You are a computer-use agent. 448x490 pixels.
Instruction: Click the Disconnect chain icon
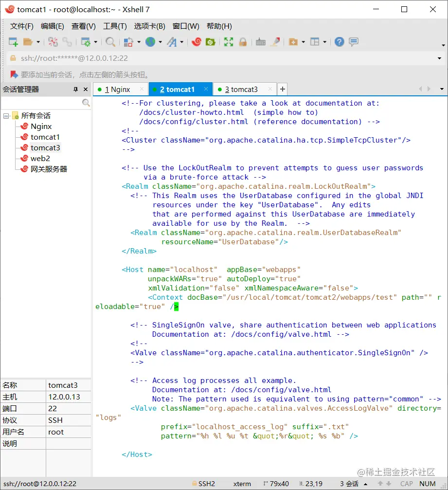click(67, 42)
